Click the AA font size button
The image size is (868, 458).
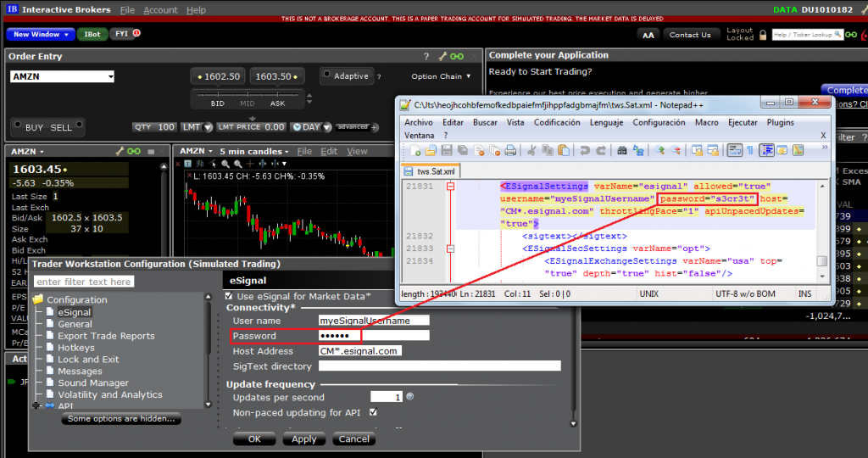[x=648, y=35]
